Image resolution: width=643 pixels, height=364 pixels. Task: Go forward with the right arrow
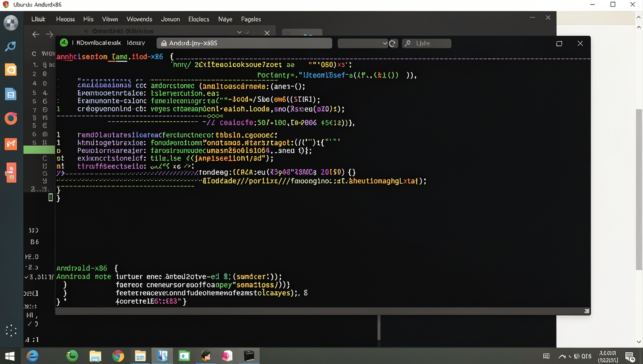pos(49,35)
